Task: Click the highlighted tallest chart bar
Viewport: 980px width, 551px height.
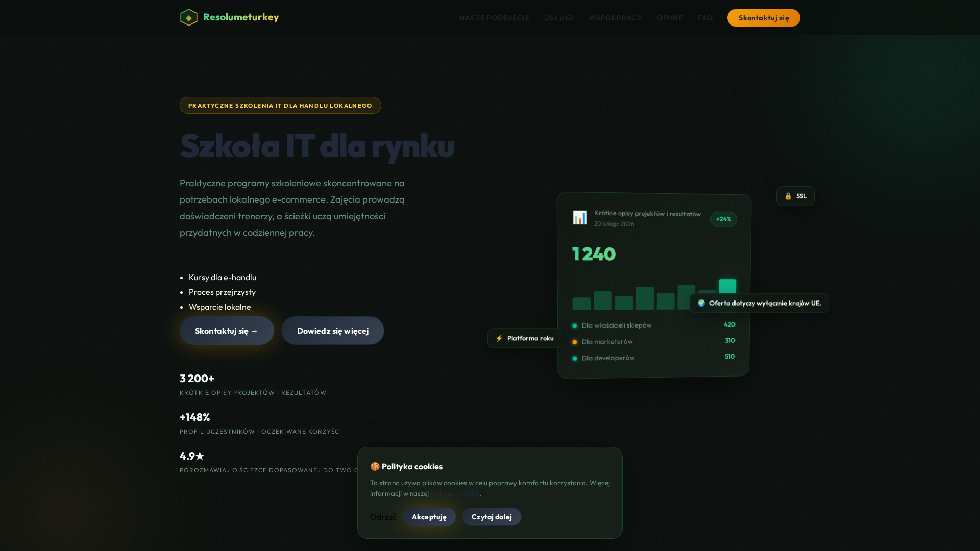Action: pos(727,286)
